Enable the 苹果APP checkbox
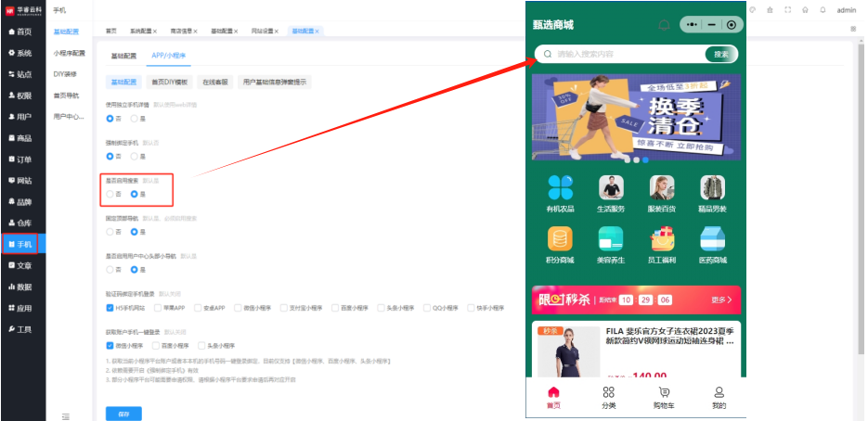Image resolution: width=868 pixels, height=421 pixels. coord(158,307)
